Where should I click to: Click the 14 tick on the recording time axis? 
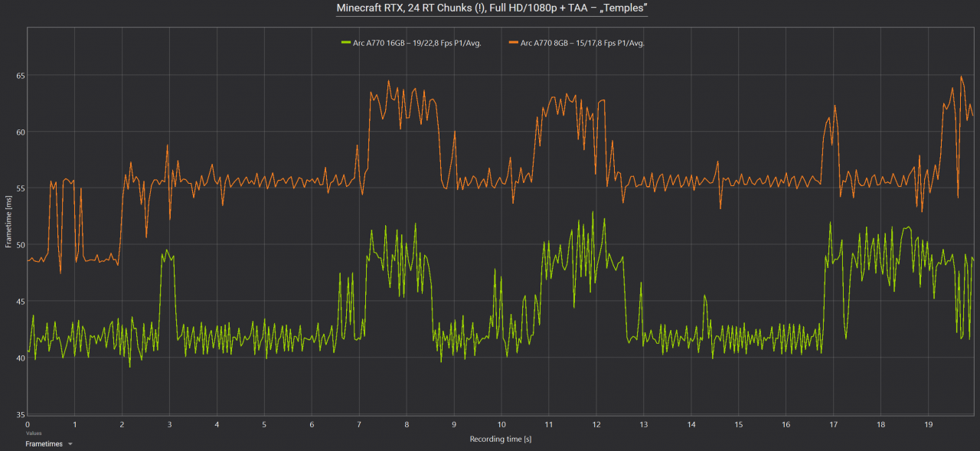[691, 423]
